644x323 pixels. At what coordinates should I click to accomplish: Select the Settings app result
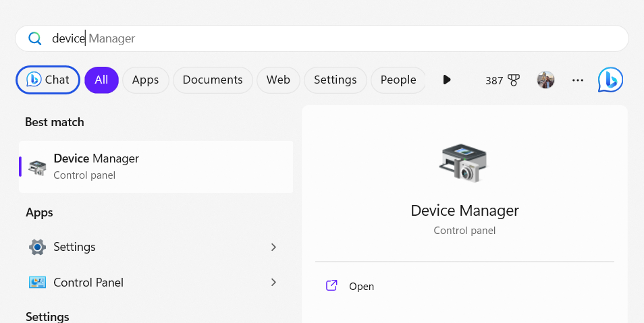[156, 247]
